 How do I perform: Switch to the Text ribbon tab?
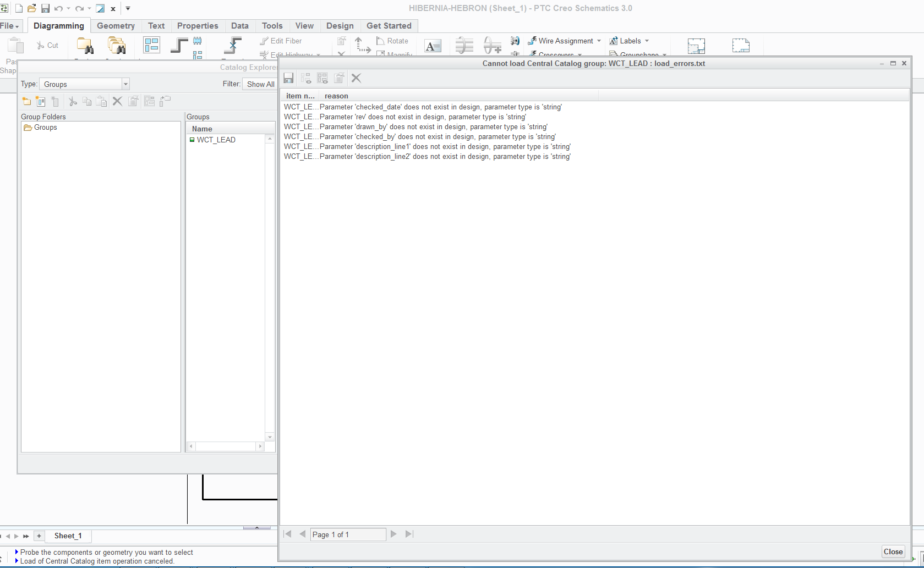156,26
